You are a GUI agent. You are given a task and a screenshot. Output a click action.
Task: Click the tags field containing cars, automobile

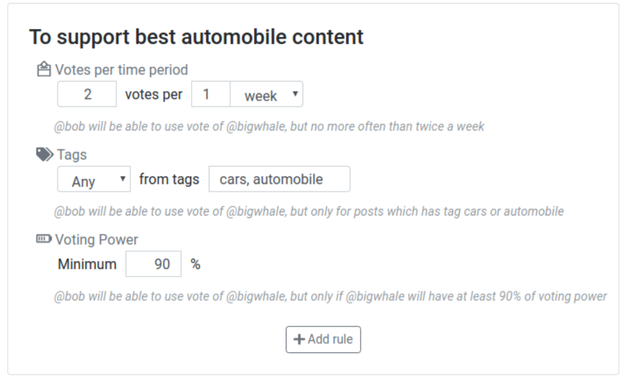pos(280,179)
